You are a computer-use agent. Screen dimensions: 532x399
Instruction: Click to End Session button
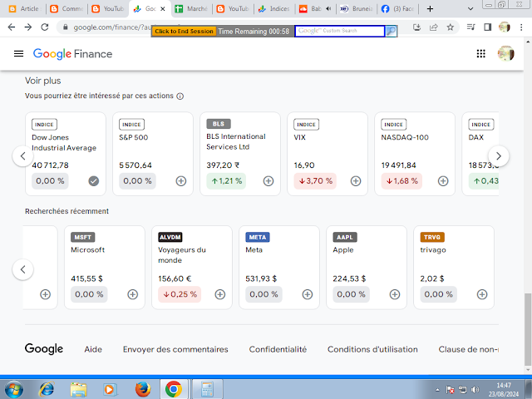[x=184, y=32]
